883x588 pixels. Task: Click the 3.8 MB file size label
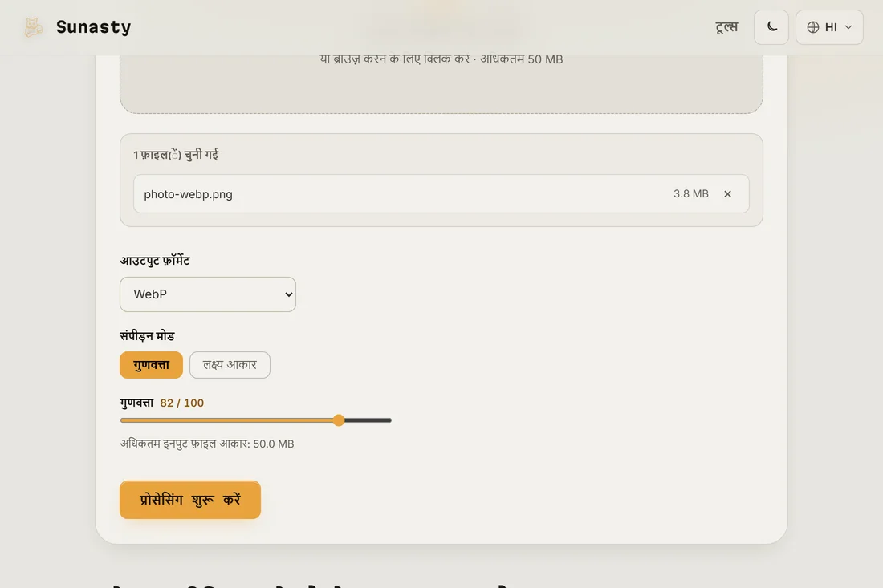click(x=691, y=193)
